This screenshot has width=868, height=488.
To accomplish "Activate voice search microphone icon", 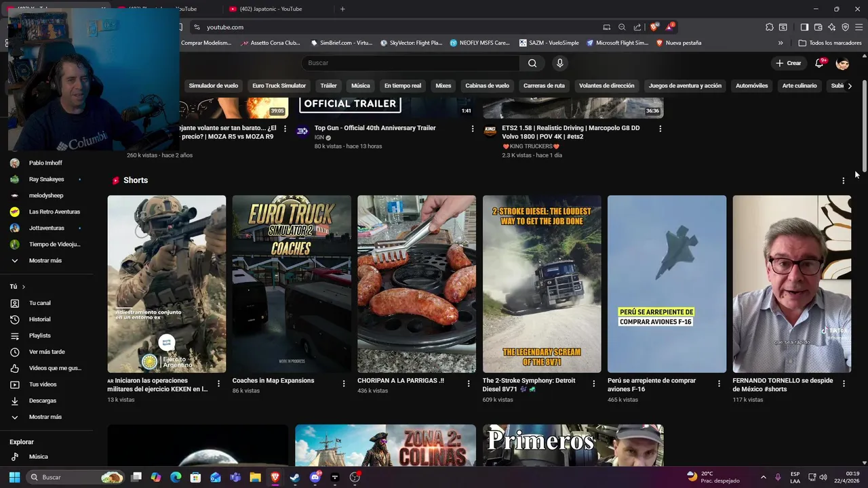I will [x=559, y=63].
